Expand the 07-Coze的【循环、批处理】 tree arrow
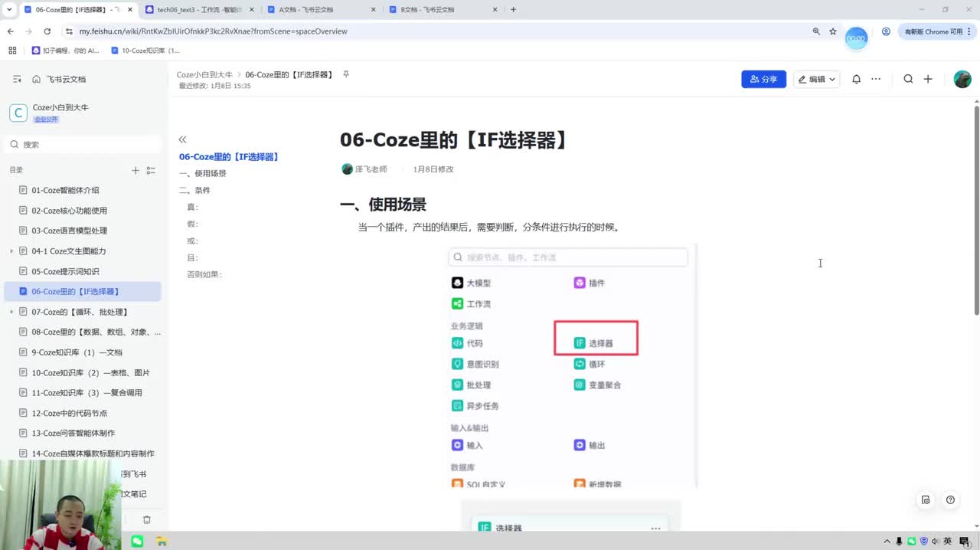980x550 pixels. 11,312
